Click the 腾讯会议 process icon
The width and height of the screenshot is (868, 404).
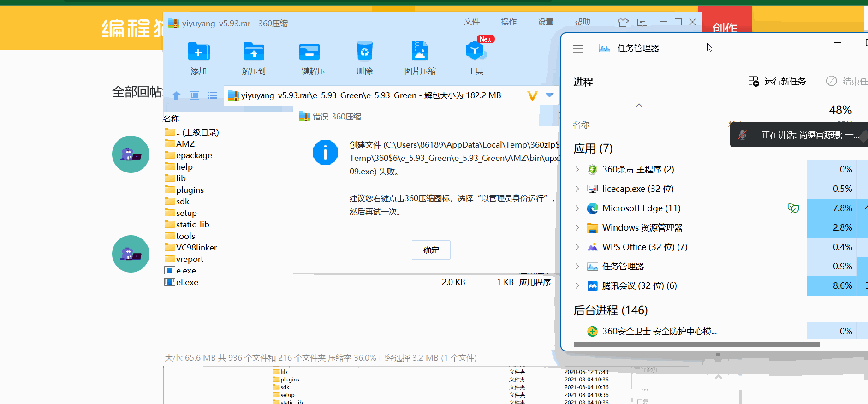(592, 286)
